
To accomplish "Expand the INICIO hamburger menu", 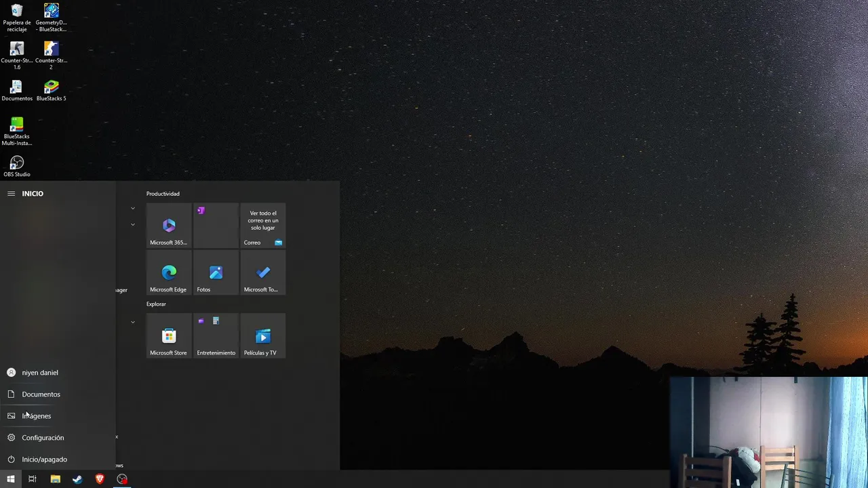I will [11, 194].
